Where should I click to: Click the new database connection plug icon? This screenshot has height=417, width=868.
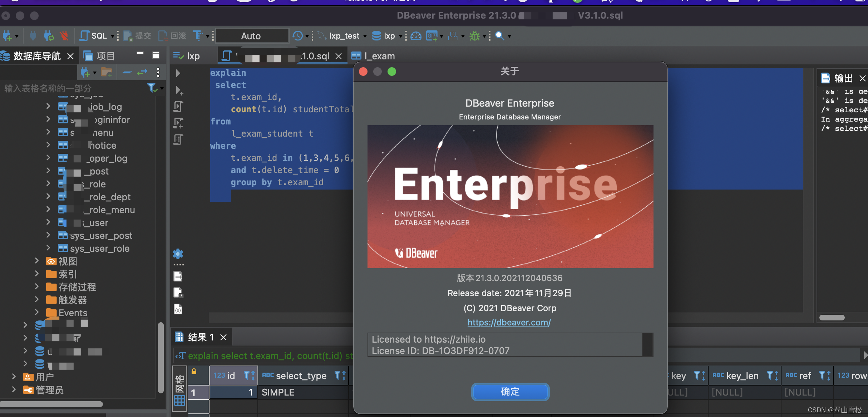pos(7,36)
